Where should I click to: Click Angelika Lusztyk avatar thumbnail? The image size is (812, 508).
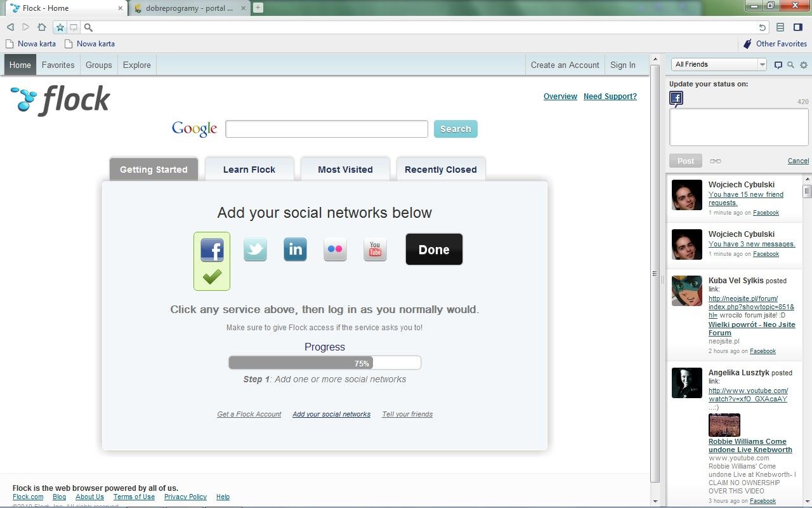[x=687, y=383]
